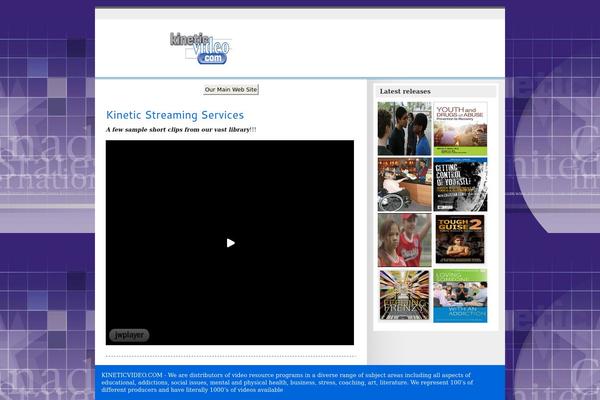Viewport: 600px width, 400px height.
Task: Open Getting Control of Yourself cover
Action: [x=460, y=184]
